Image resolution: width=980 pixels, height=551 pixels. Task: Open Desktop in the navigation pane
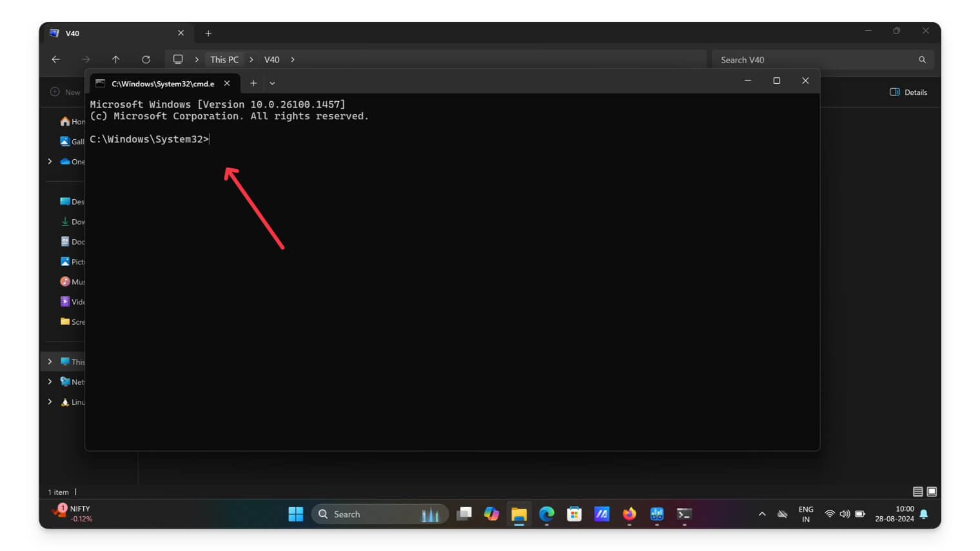(72, 201)
